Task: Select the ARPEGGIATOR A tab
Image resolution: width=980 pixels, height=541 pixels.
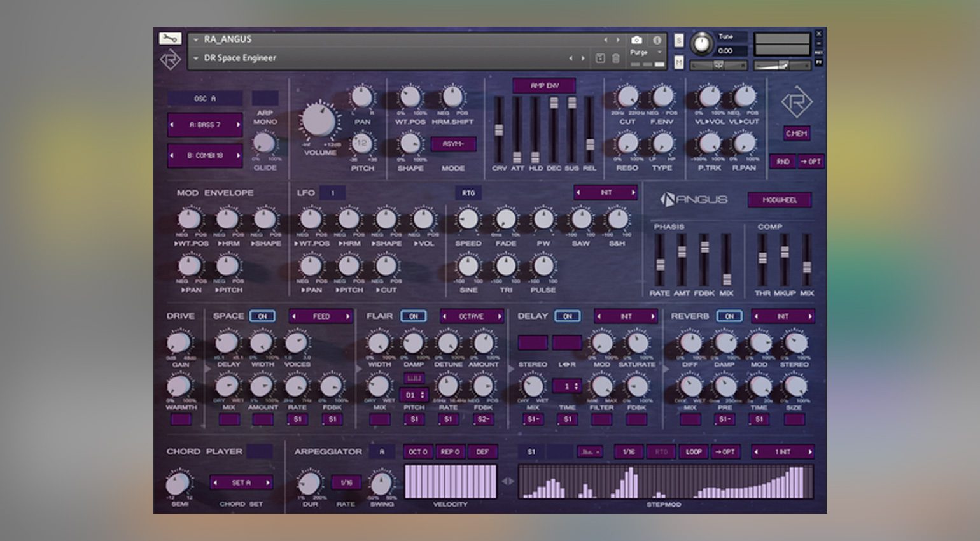Action: pyautogui.click(x=382, y=452)
